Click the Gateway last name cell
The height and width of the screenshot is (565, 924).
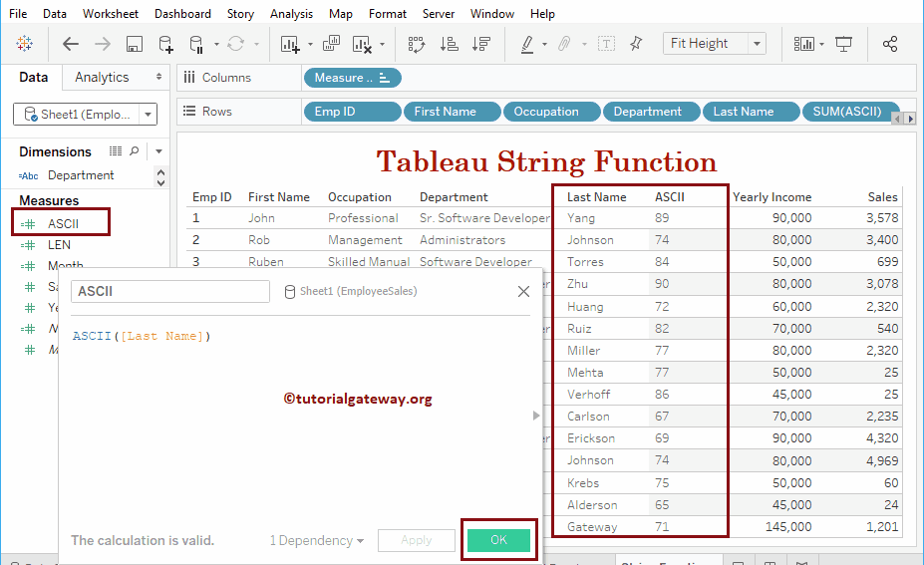592,527
